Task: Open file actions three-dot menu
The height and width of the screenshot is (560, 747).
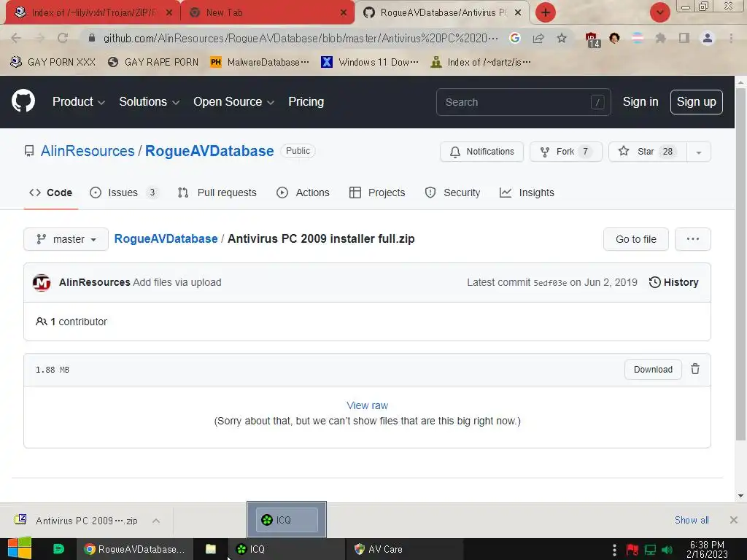Action: [x=693, y=239]
